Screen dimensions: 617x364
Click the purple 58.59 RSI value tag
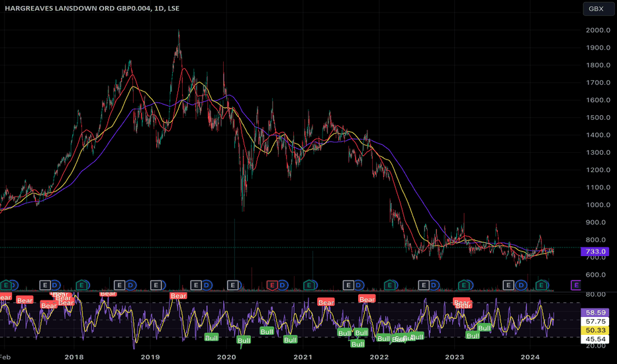(595, 312)
